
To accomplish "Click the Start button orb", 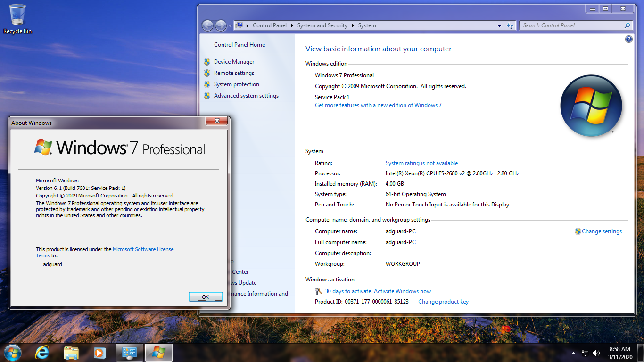I will [x=12, y=353].
